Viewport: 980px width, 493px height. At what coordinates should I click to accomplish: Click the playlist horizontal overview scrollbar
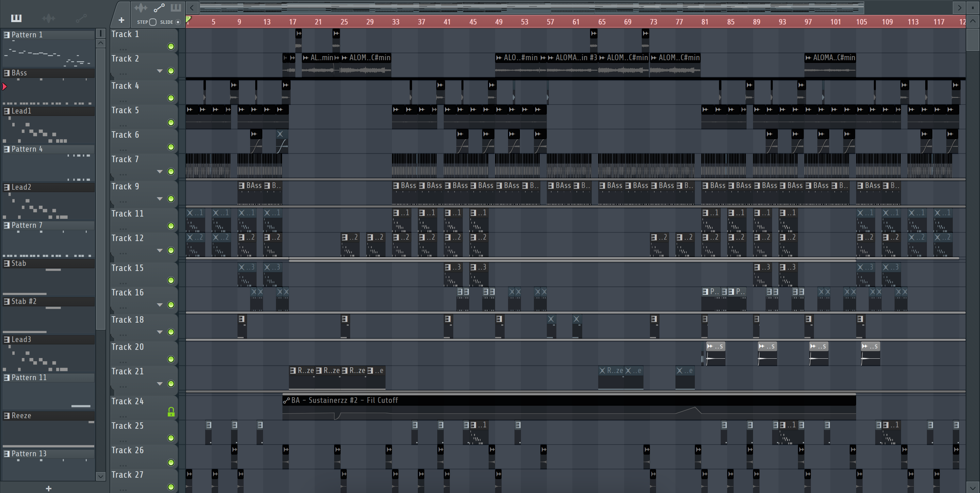tap(532, 7)
